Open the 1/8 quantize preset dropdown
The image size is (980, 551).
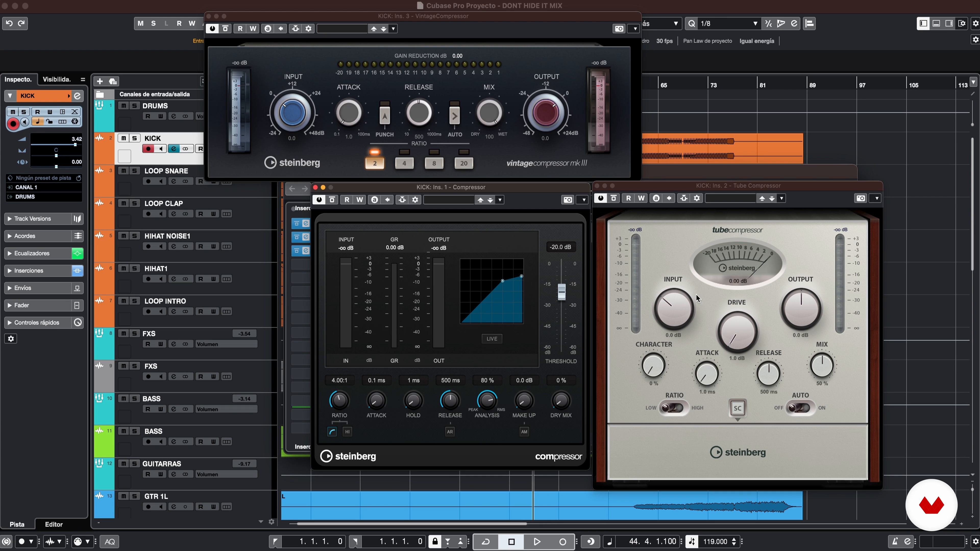[755, 23]
